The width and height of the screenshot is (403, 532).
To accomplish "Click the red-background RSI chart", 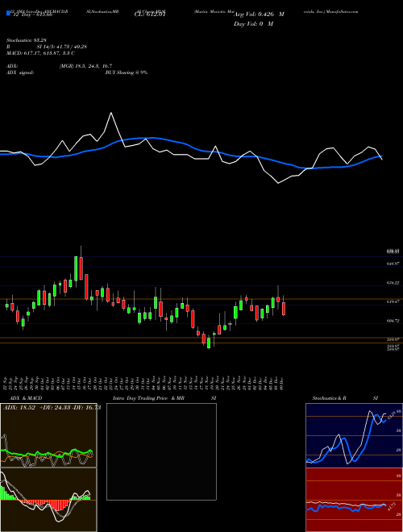I will click(354, 500).
